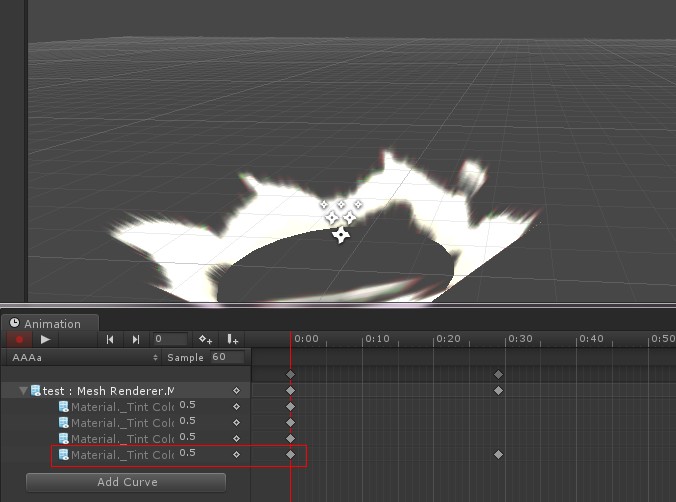The image size is (676, 502).
Task: Select the Animation tab
Action: point(50,323)
